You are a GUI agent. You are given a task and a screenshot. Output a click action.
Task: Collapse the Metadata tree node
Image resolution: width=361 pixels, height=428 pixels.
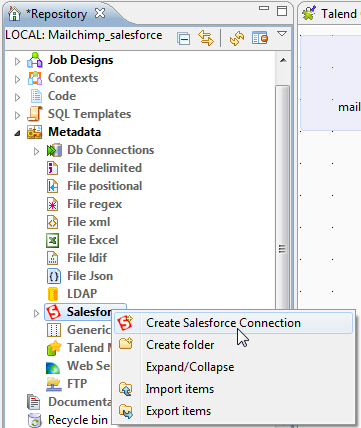pos(17,133)
